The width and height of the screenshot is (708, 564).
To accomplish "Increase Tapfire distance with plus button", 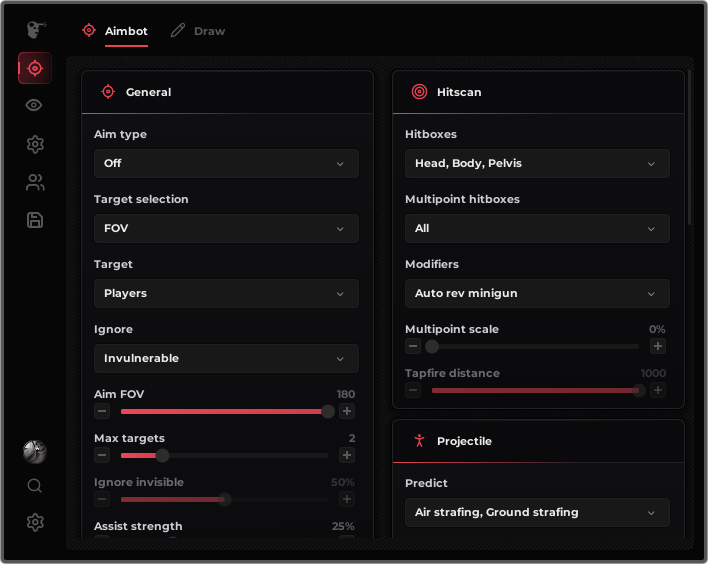I will click(x=658, y=390).
